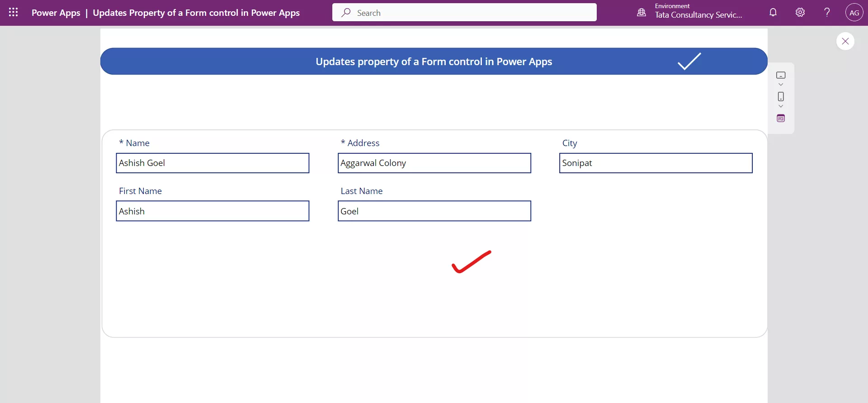Click the City field with Sonipat
This screenshot has height=403, width=868.
click(656, 163)
